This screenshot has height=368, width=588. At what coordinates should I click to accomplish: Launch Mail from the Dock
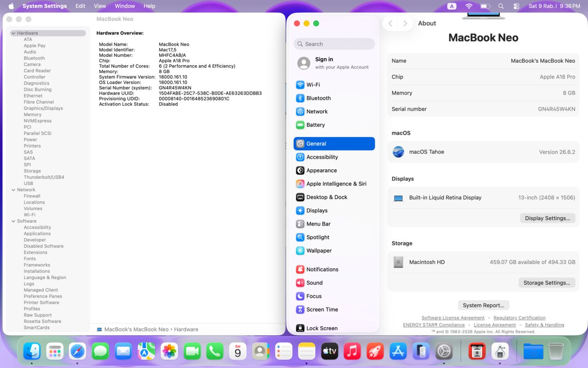click(x=123, y=351)
